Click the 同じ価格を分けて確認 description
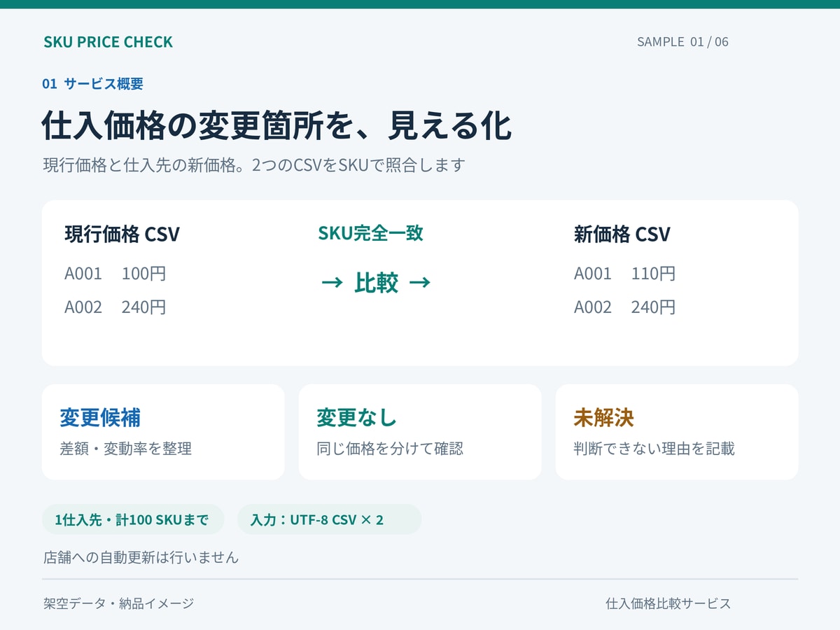Image resolution: width=840 pixels, height=630 pixels. [390, 449]
